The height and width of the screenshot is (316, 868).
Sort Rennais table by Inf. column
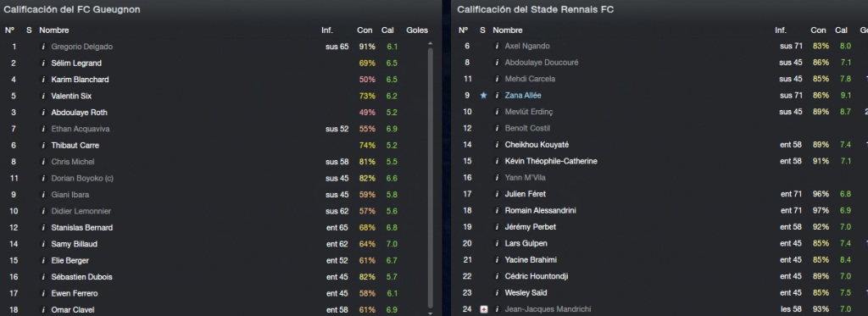tap(781, 30)
